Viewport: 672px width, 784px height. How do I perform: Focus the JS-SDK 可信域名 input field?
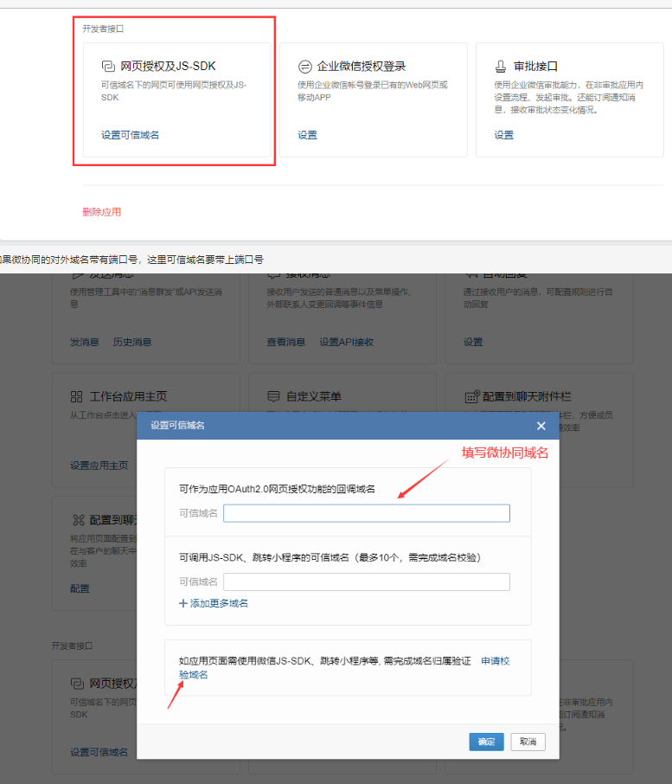(x=366, y=582)
